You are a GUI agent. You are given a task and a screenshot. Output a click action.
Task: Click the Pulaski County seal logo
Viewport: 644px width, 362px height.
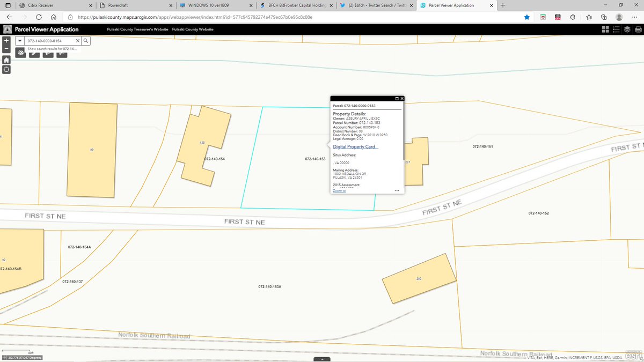pos(7,29)
